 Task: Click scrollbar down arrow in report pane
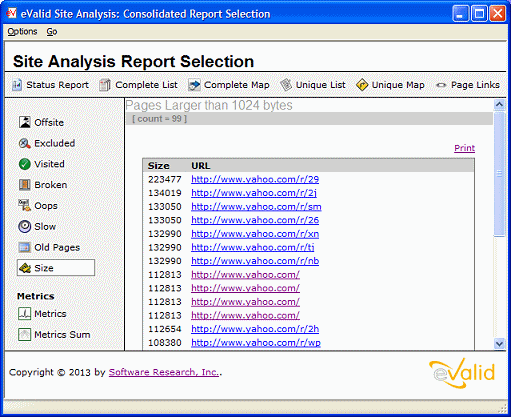point(499,343)
